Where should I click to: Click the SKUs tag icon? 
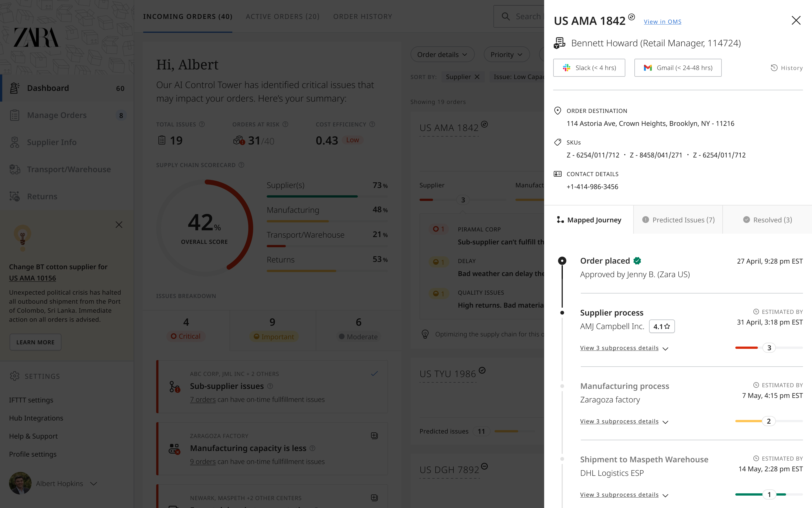[x=558, y=142]
